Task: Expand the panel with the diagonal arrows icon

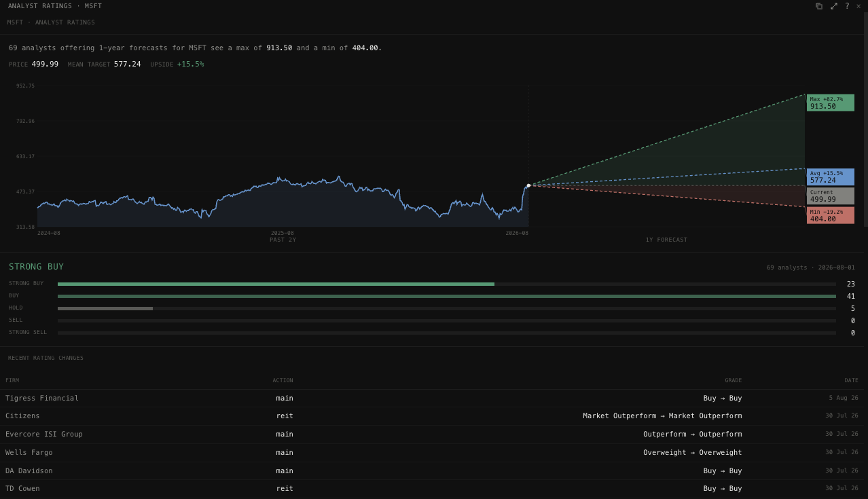Action: tap(834, 6)
